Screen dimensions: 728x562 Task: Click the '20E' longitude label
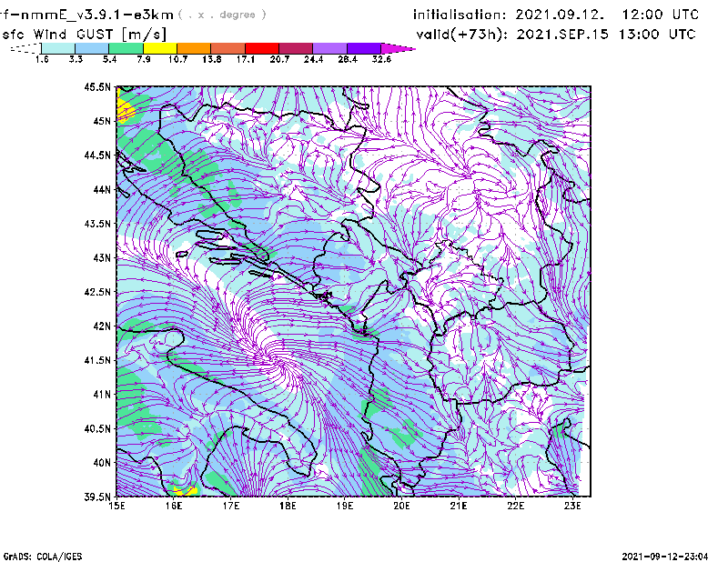pos(401,506)
